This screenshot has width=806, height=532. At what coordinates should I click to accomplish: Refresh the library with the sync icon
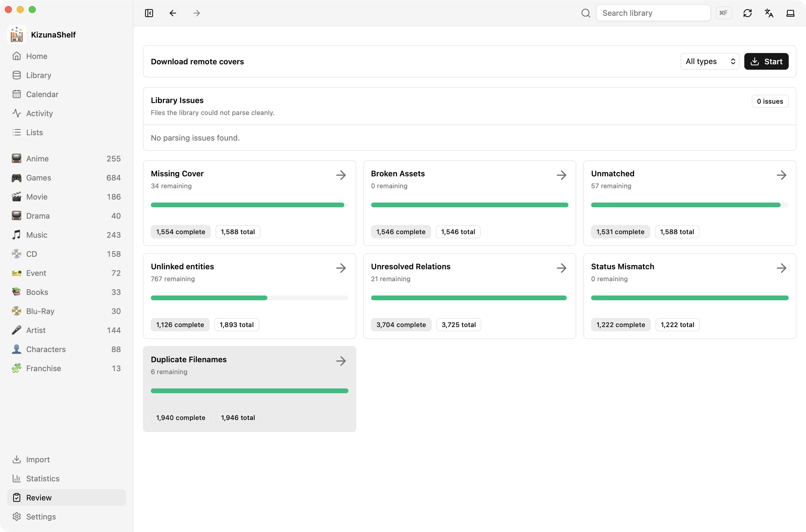[747, 13]
